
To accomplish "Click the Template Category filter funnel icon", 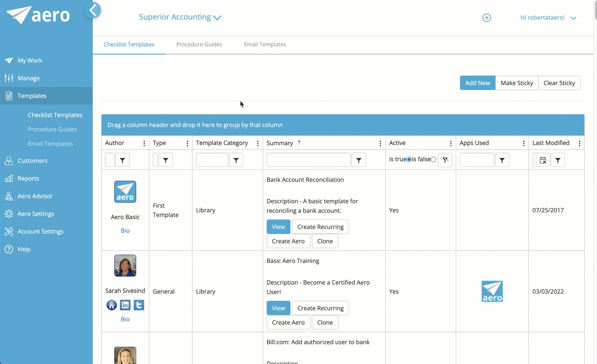I will click(x=236, y=160).
